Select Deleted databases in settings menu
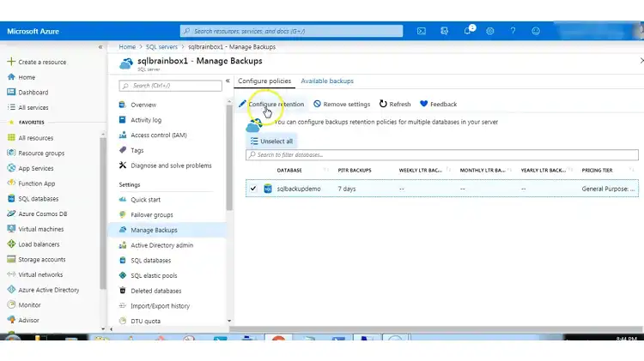This screenshot has width=644, height=361. pyautogui.click(x=155, y=291)
